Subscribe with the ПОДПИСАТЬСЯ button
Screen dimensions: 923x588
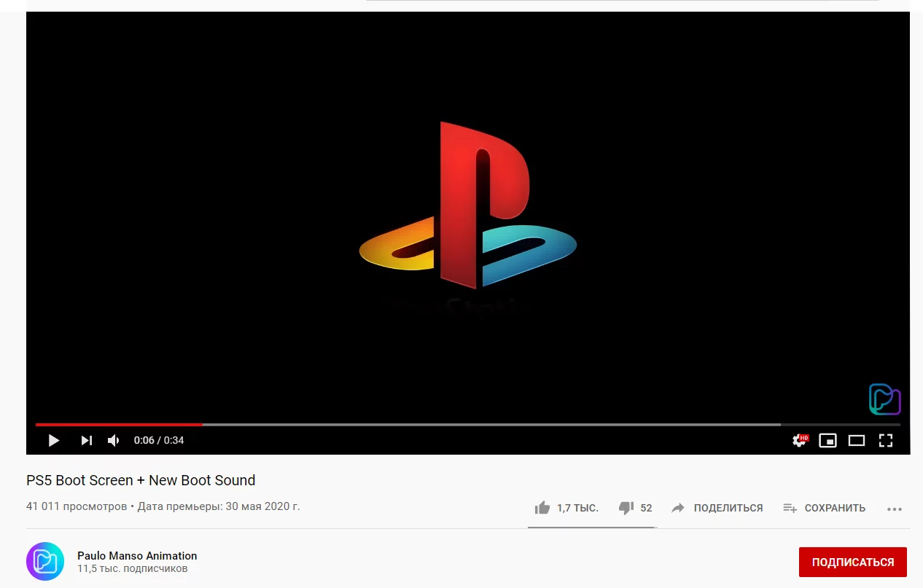click(853, 562)
